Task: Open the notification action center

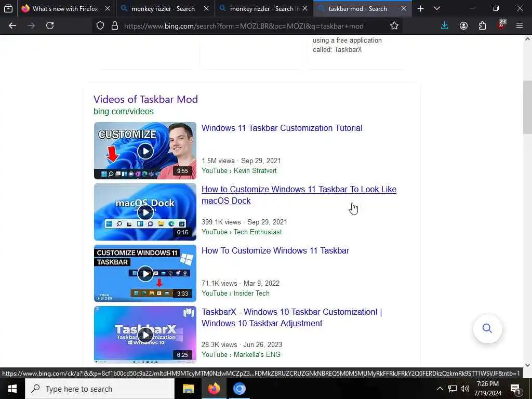Action: click(x=515, y=389)
